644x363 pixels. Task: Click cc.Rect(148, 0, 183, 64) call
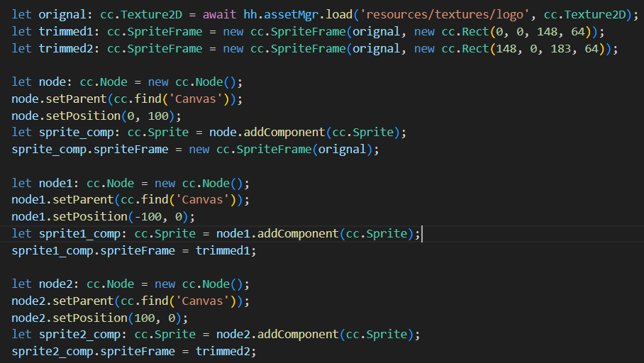(523, 48)
